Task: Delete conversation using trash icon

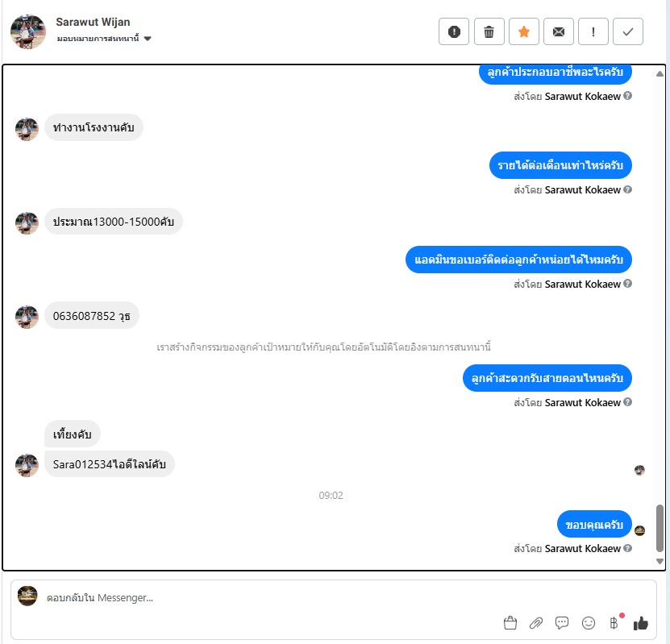Action: point(489,31)
